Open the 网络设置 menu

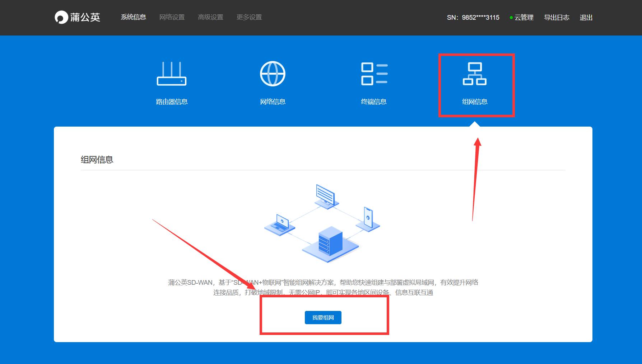172,17
